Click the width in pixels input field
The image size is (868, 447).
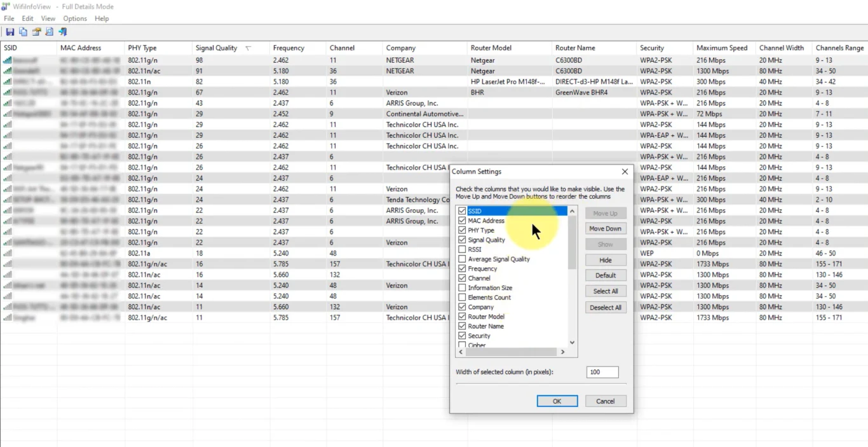coord(602,372)
